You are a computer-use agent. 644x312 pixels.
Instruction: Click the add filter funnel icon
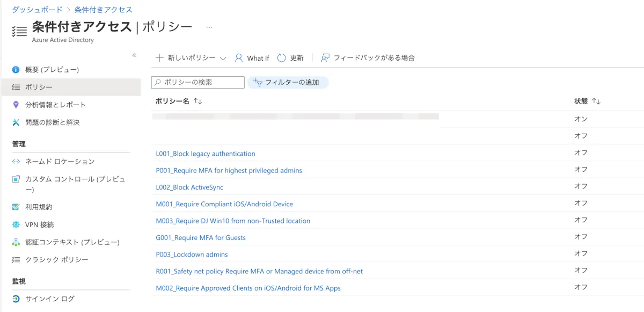click(x=258, y=82)
